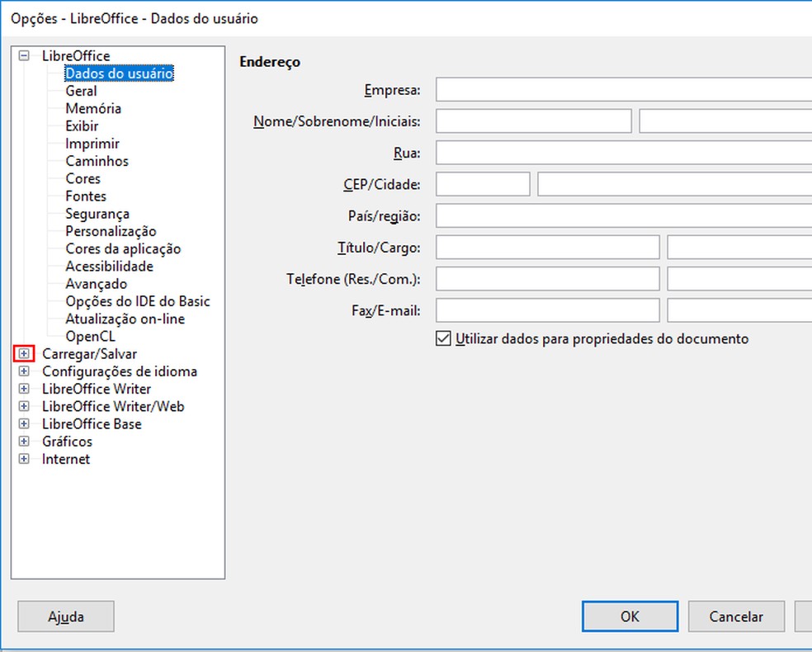Expand the LibreOffice Writer node
Image resolution: width=812 pixels, height=652 pixels.
(x=24, y=389)
